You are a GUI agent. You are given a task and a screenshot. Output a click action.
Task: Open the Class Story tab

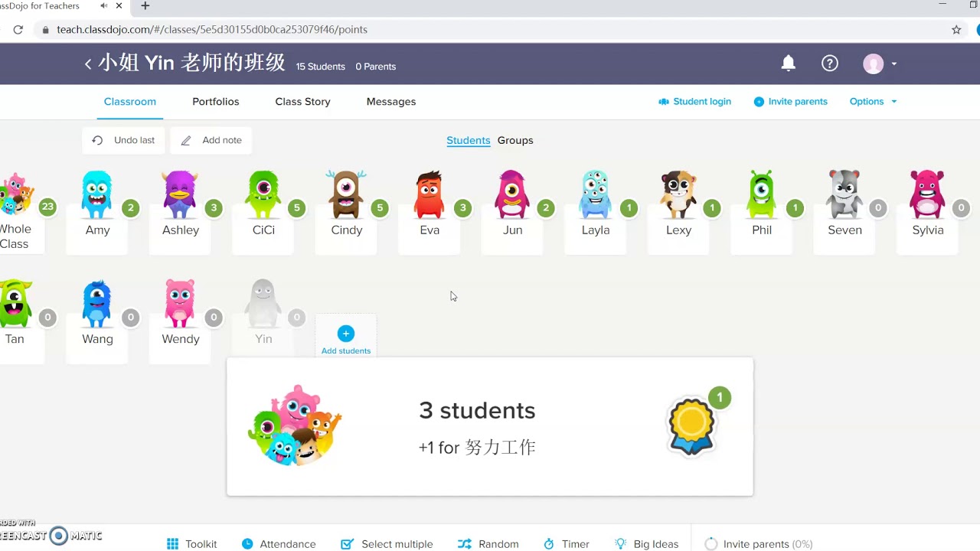(x=302, y=102)
